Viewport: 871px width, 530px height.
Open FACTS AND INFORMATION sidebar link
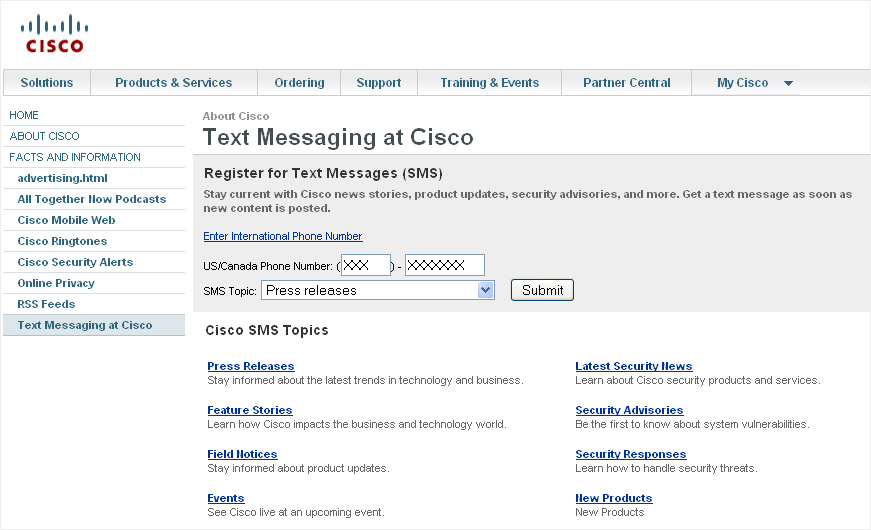pos(75,157)
